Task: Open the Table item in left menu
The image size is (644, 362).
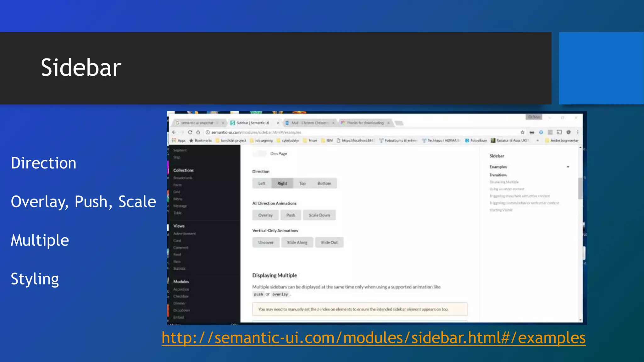Action: [x=177, y=213]
